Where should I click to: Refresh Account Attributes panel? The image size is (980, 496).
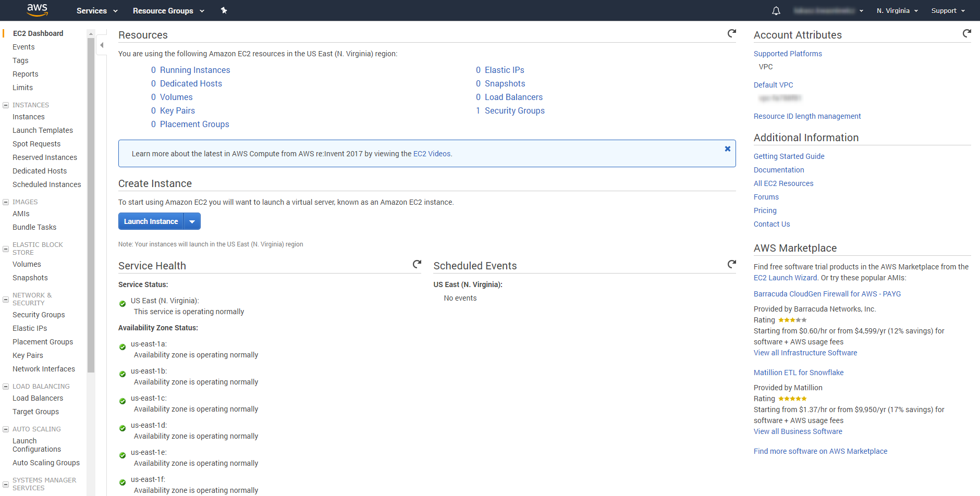pyautogui.click(x=967, y=33)
